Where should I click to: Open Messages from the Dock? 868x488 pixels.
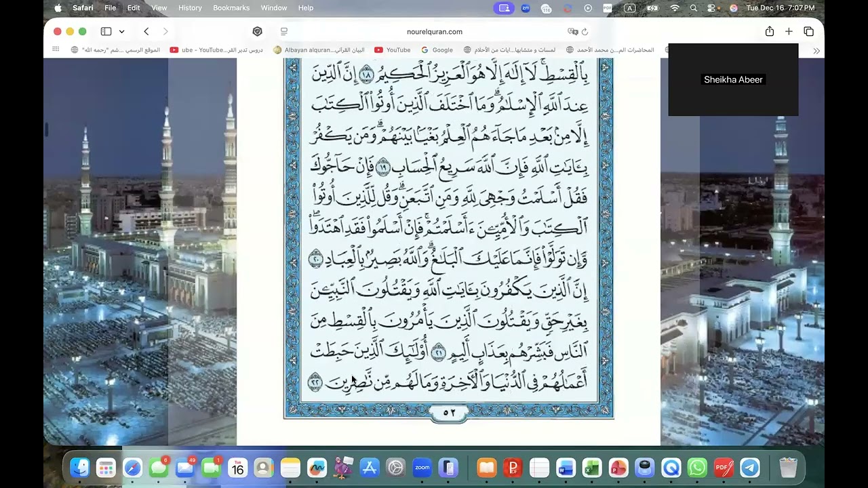[x=159, y=468]
